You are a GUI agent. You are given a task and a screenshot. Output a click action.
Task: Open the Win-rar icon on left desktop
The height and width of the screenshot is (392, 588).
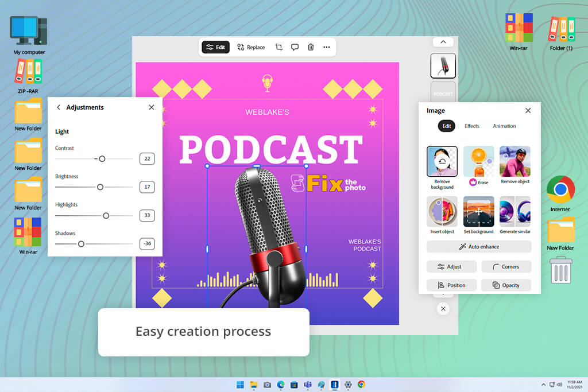(x=28, y=236)
